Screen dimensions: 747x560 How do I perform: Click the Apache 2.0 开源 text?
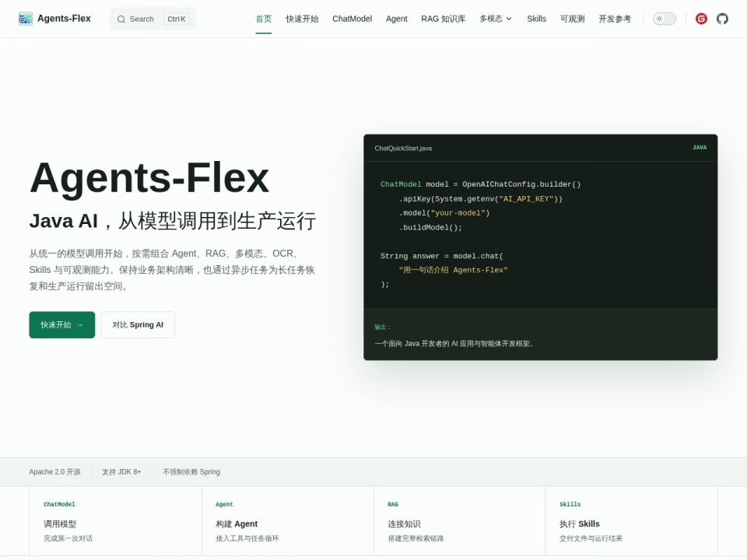click(x=54, y=472)
